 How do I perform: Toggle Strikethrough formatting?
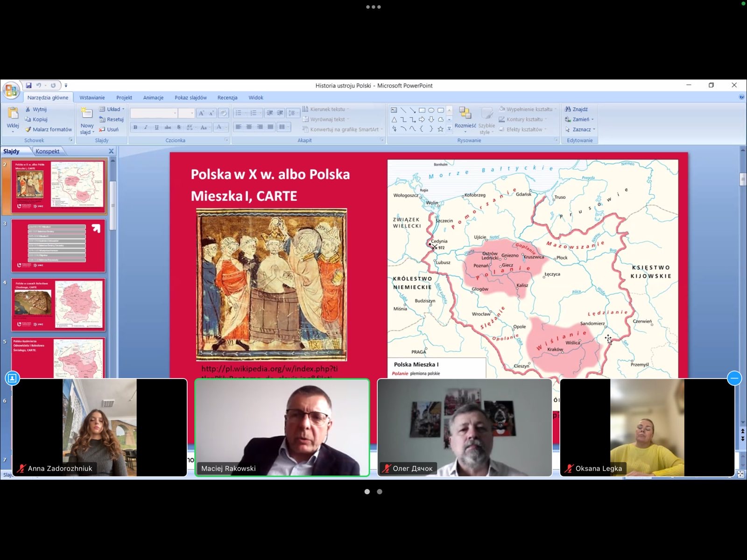pos(168,127)
